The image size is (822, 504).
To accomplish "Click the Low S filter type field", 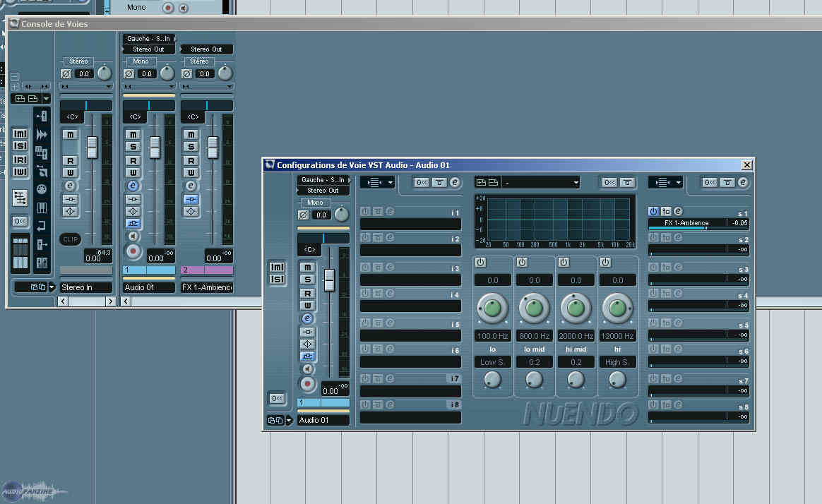I will pos(492,362).
